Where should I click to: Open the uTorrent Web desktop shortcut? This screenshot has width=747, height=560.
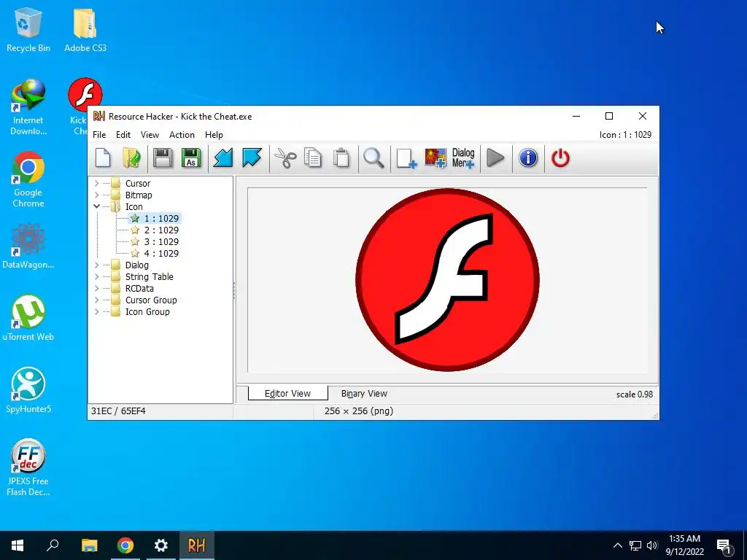point(28,318)
